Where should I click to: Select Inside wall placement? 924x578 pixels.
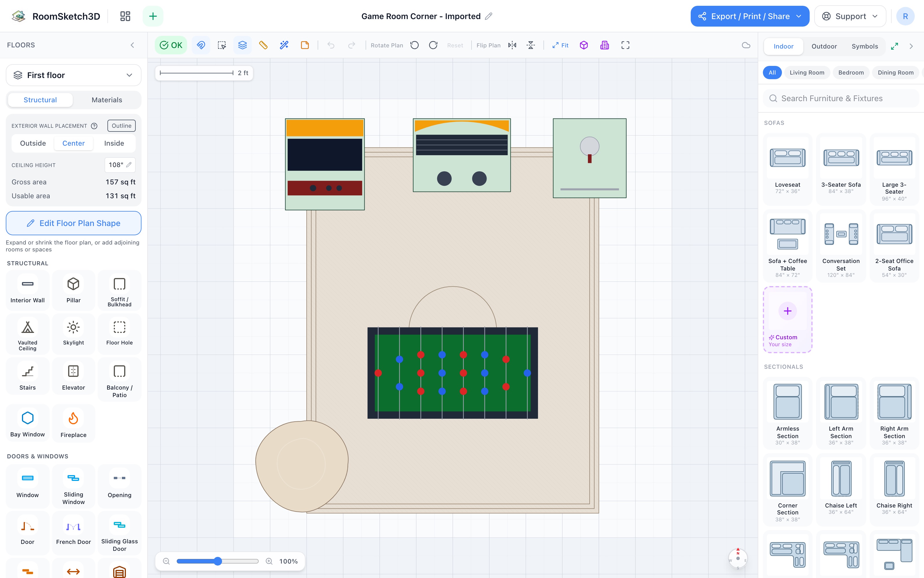click(x=114, y=143)
